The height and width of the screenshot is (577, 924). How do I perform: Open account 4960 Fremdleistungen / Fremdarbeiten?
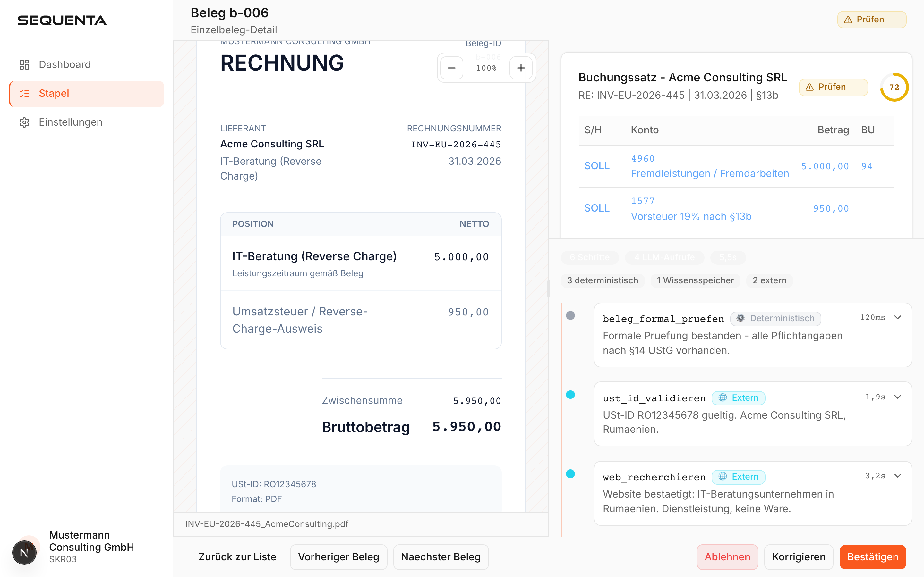click(710, 166)
